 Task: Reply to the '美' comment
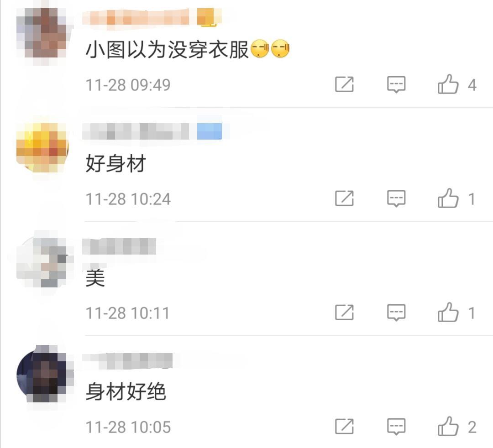pos(396,313)
